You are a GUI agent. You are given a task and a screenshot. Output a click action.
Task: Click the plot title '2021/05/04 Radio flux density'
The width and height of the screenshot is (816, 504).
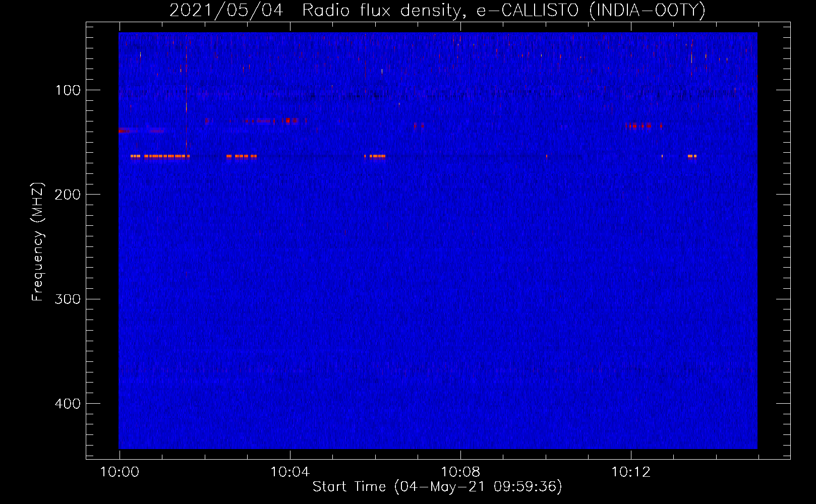click(437, 11)
